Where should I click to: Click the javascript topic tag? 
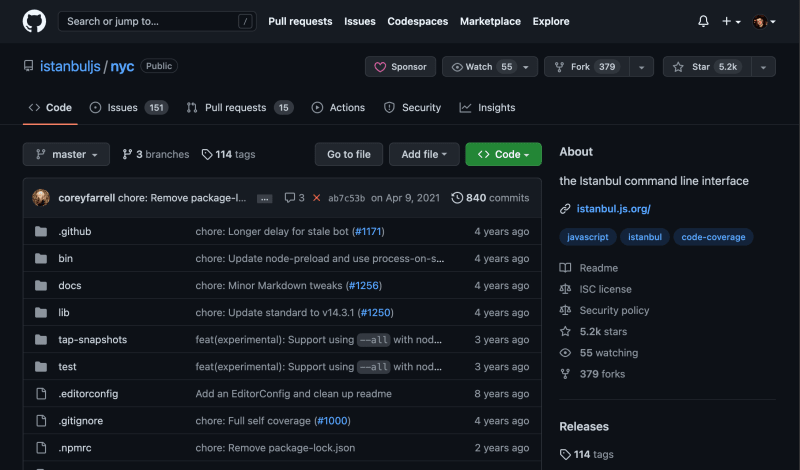pos(588,237)
